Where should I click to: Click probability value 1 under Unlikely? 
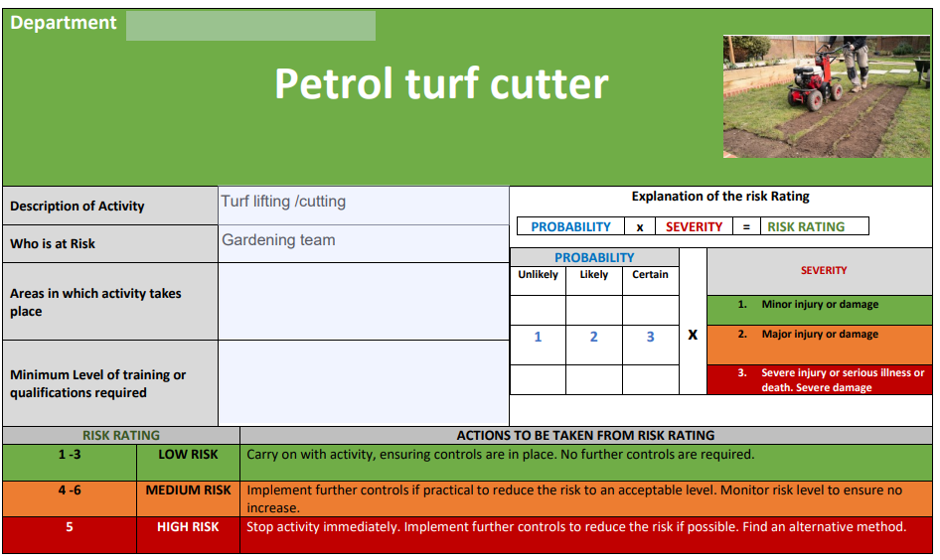538,338
